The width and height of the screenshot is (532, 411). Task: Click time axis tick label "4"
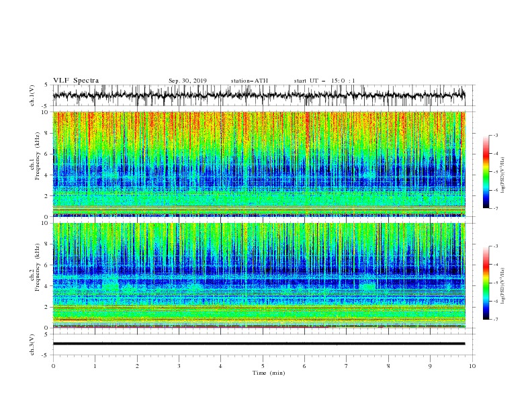pyautogui.click(x=221, y=366)
